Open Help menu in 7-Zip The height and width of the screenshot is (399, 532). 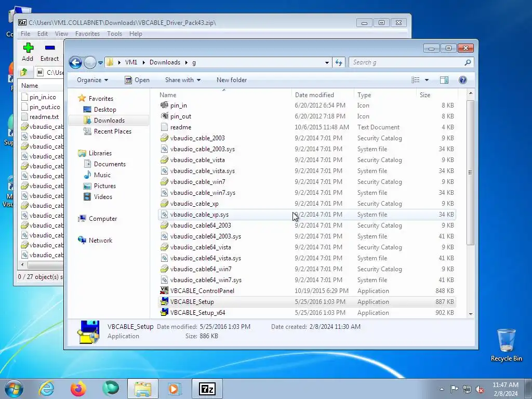(x=136, y=34)
